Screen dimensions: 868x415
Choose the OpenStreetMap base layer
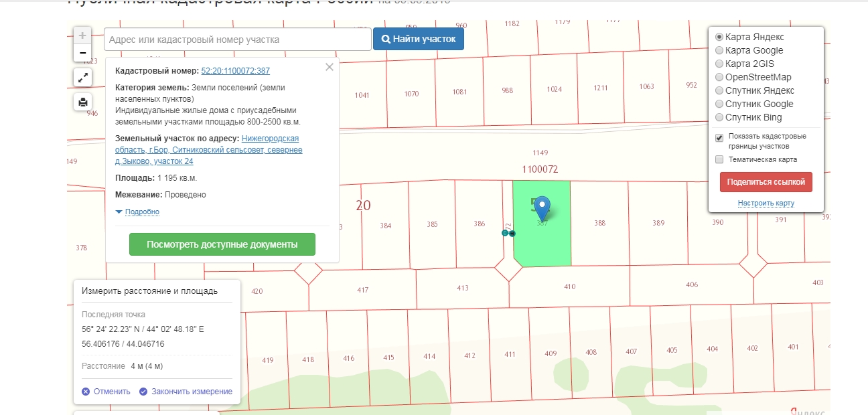pos(719,77)
